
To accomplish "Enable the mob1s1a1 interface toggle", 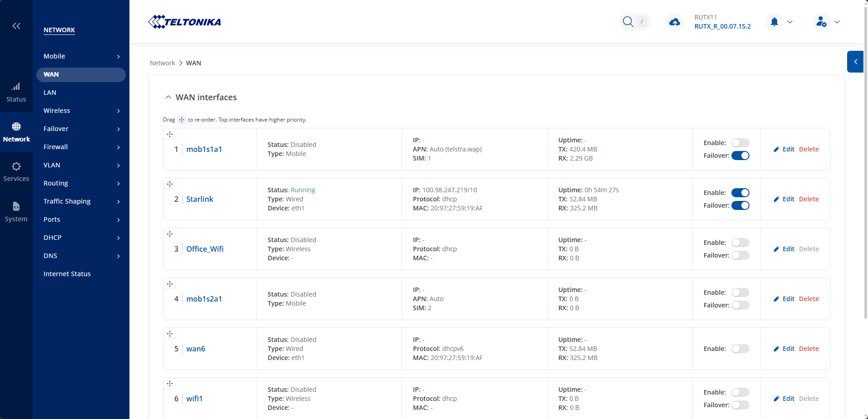I will (740, 143).
